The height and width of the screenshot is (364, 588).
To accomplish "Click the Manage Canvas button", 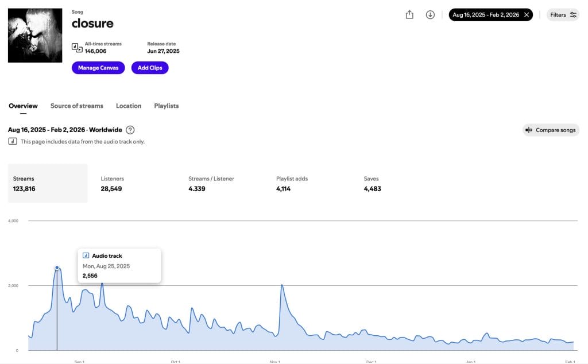I will 98,68.
